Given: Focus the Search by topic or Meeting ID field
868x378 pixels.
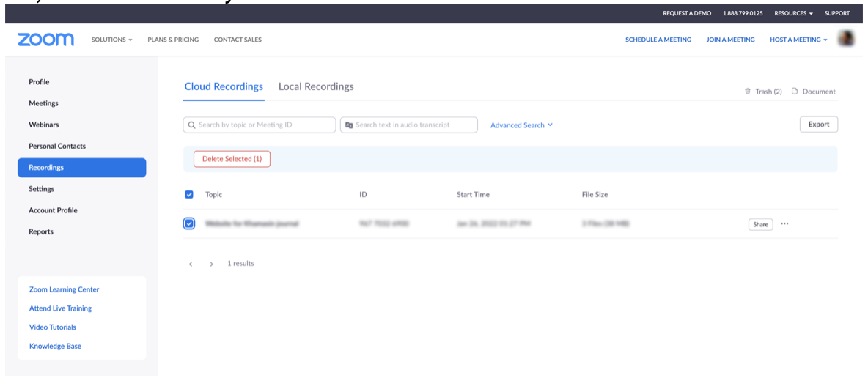Looking at the screenshot, I should coord(259,125).
